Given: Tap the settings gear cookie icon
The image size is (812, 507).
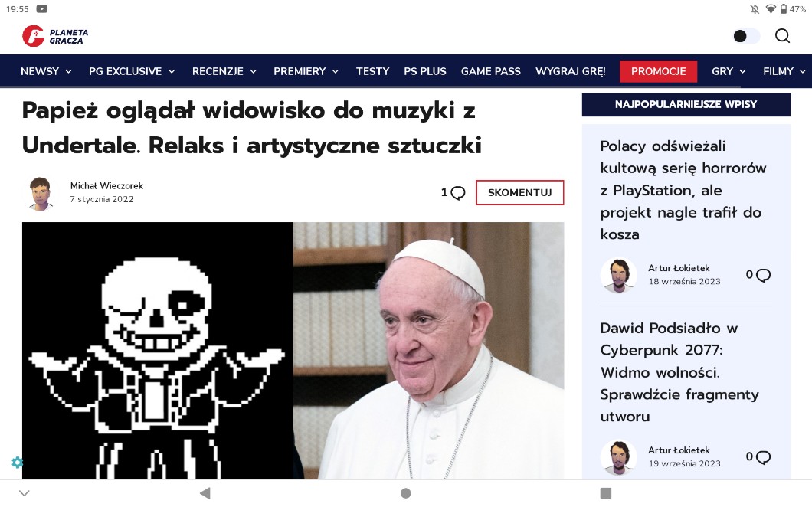Looking at the screenshot, I should [x=18, y=462].
